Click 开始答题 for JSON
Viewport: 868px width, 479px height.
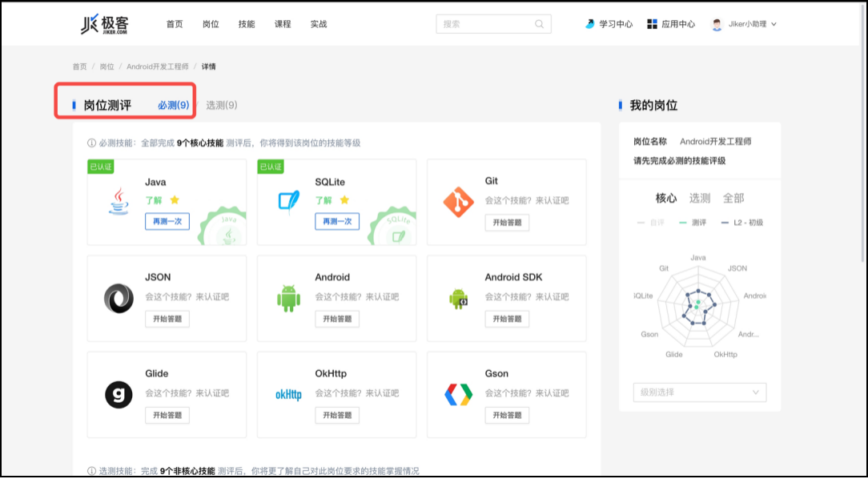167,319
